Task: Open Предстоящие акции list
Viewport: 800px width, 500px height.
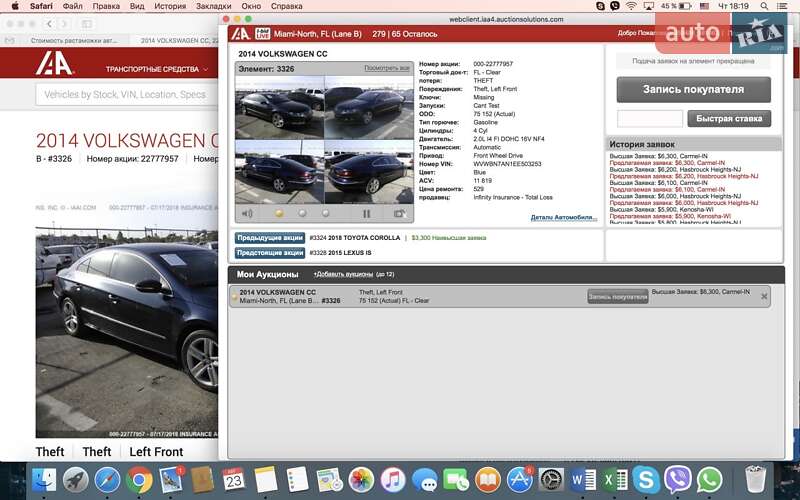Action: [270, 253]
